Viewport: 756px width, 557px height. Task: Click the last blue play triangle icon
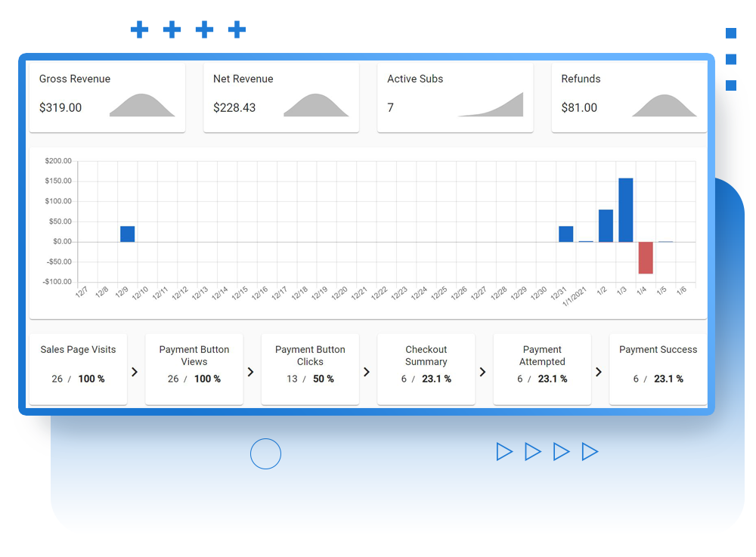tap(590, 451)
